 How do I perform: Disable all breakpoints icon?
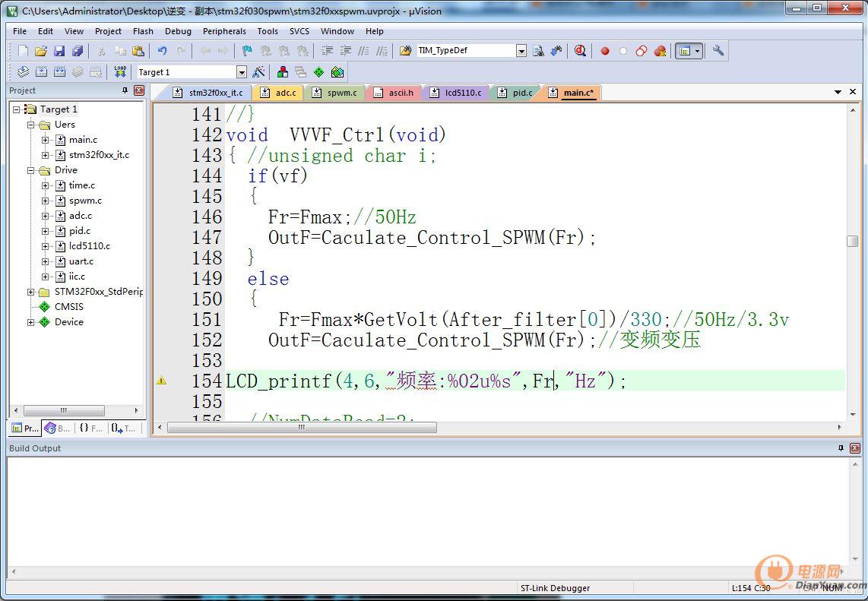pos(641,51)
